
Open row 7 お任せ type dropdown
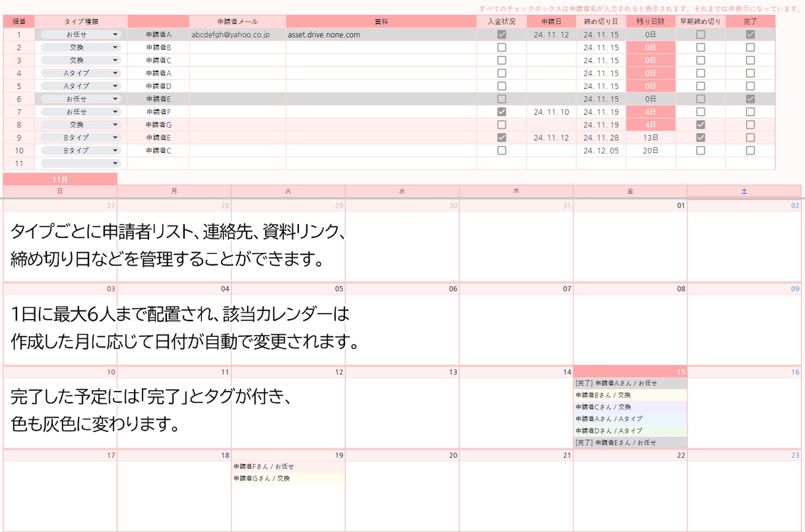click(80, 111)
